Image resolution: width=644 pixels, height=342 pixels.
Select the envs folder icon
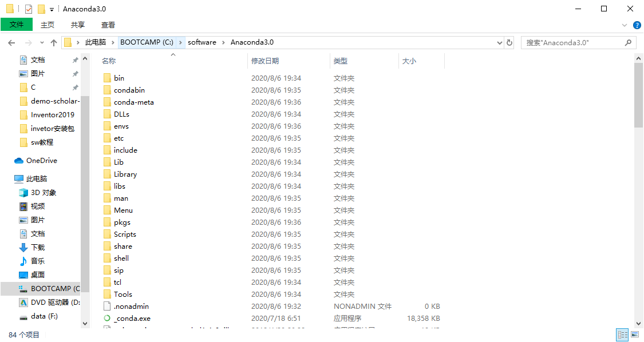tap(107, 126)
